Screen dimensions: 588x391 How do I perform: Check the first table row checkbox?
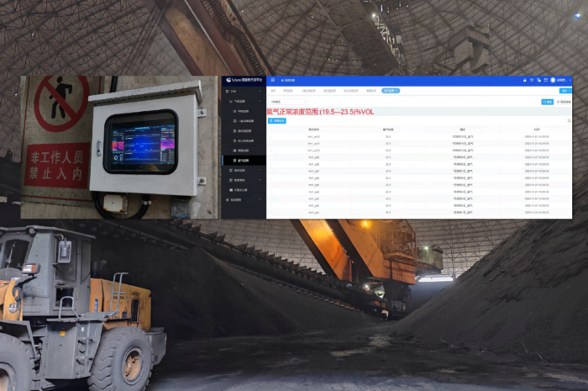click(x=271, y=136)
